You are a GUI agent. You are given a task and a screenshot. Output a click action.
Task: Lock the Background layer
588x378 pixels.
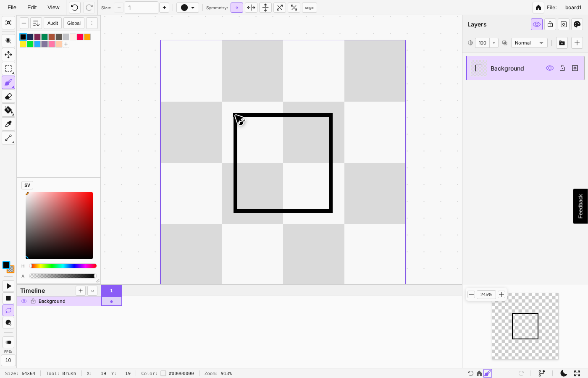(562, 68)
